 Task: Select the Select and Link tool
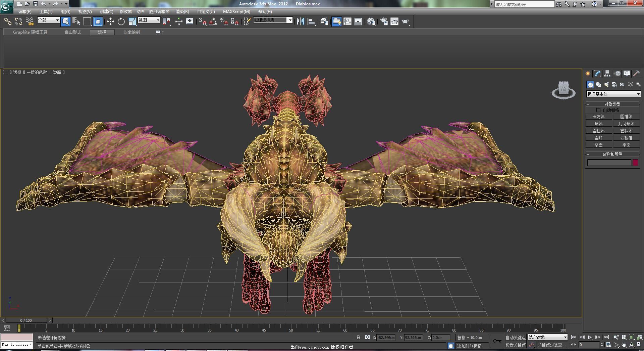(x=7, y=21)
